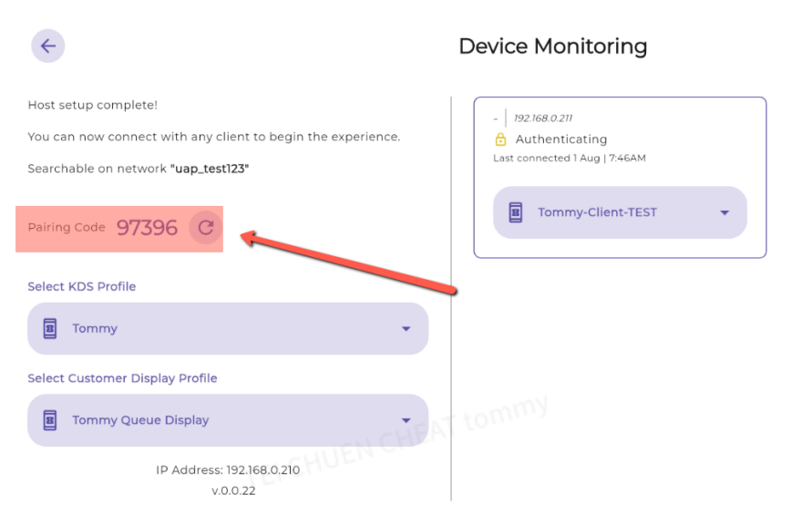Click the network name uap_test123

click(210, 169)
